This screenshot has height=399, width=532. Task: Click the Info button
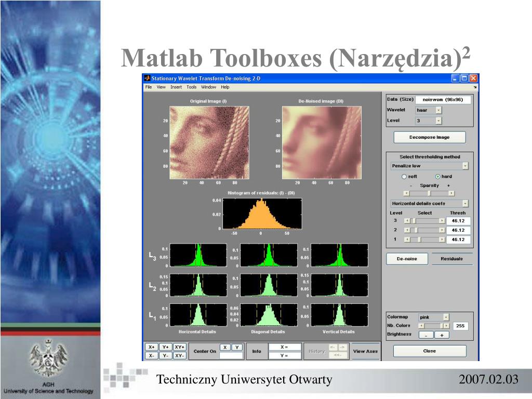point(257,352)
